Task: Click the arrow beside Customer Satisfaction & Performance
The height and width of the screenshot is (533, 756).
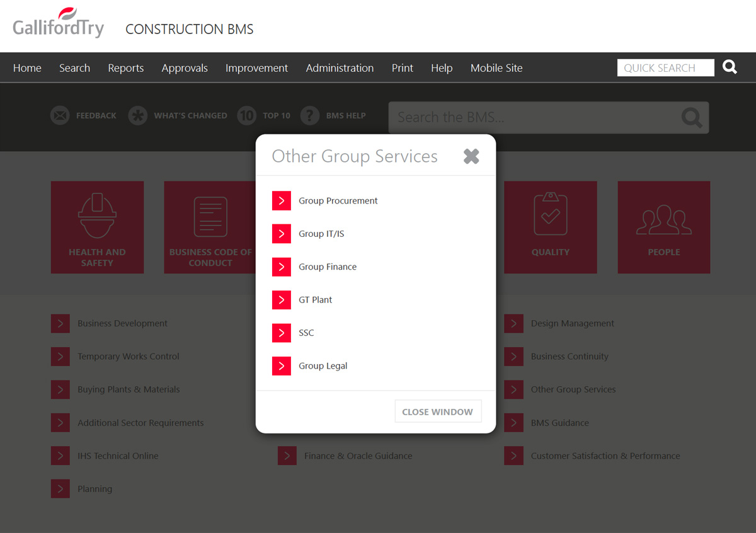Action: click(513, 456)
